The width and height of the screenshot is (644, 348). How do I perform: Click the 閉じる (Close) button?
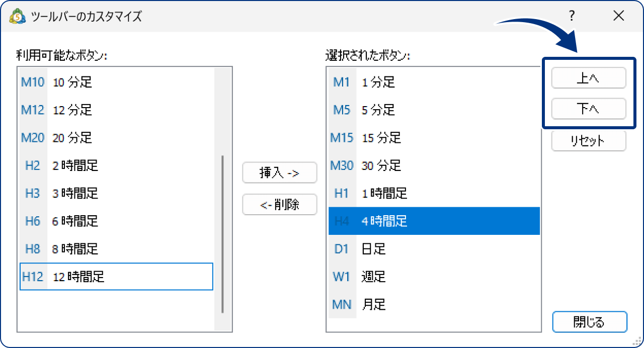pos(589,322)
